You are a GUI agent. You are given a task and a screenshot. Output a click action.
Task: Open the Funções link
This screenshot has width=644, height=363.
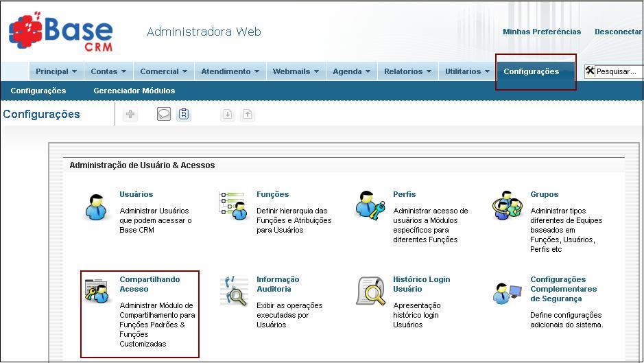pos(273,194)
